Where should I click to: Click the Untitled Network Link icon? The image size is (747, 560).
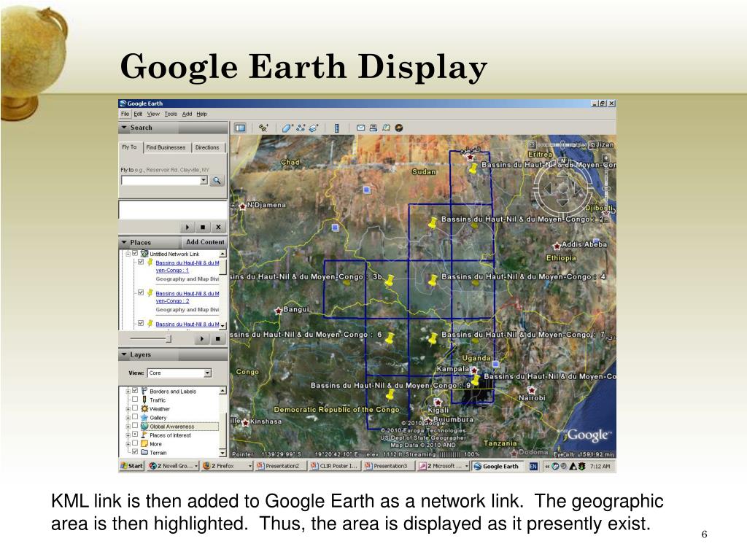pyautogui.click(x=144, y=253)
